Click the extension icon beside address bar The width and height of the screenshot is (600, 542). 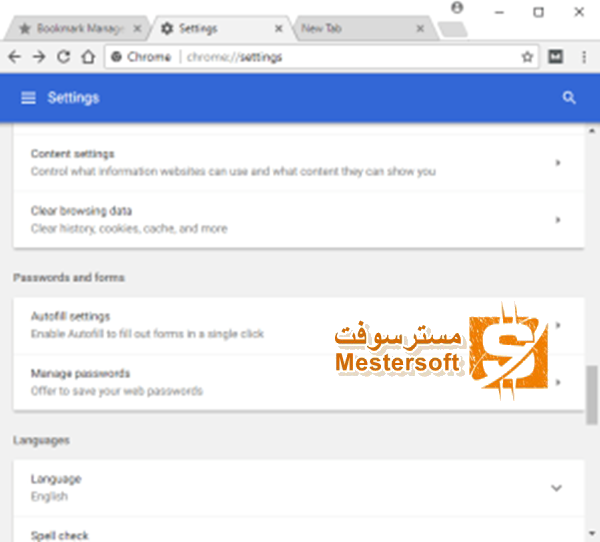point(556,57)
